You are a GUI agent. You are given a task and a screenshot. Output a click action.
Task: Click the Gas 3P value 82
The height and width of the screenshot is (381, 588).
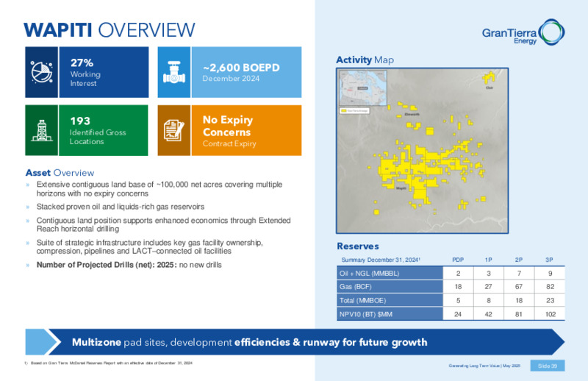(550, 287)
